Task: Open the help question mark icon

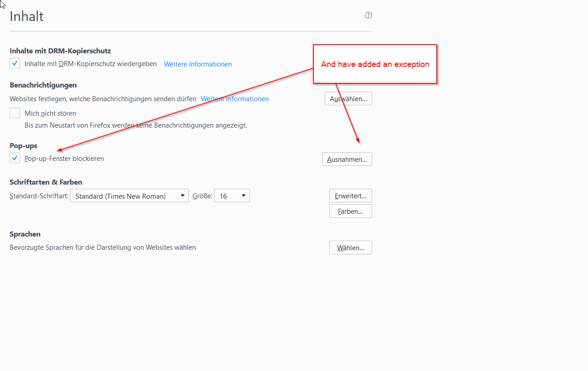Action: point(368,15)
